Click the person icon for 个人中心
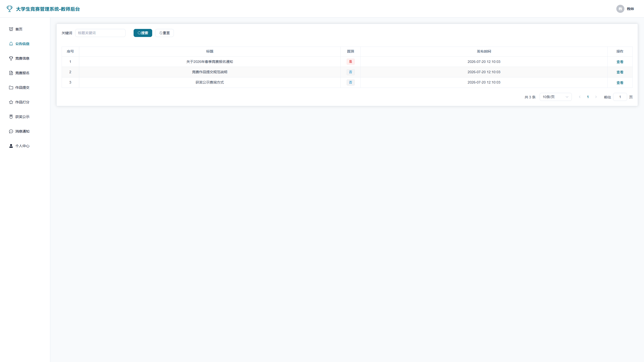The image size is (644, 362). coord(11,146)
